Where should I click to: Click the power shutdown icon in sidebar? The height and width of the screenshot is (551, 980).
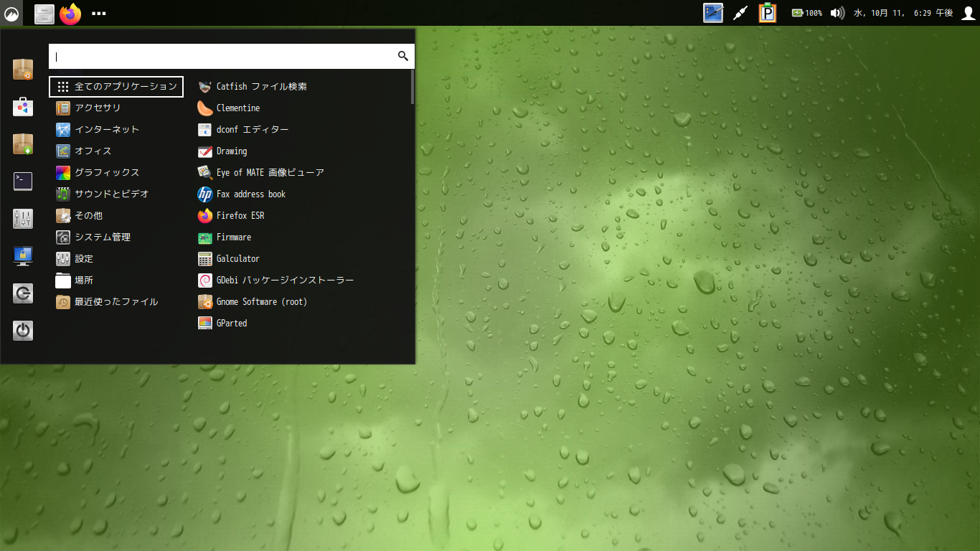(x=23, y=331)
